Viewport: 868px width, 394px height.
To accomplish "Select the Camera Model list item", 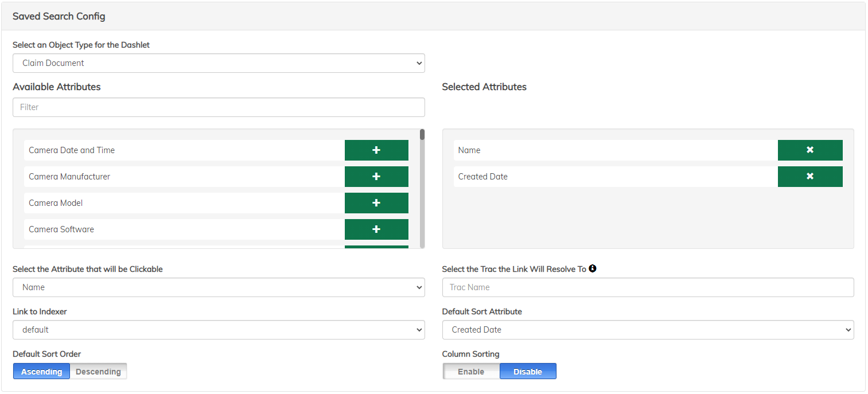I will [x=184, y=203].
